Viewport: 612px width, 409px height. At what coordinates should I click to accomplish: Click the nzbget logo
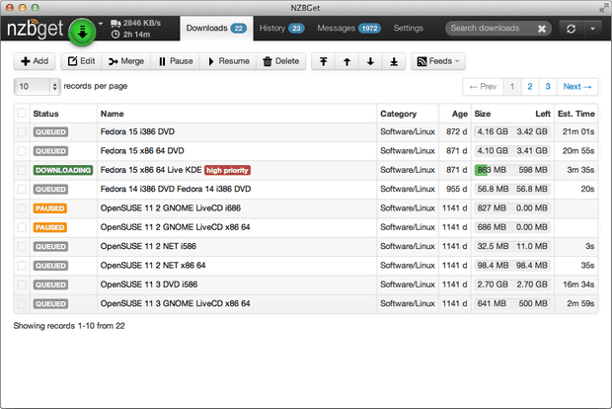tap(35, 28)
